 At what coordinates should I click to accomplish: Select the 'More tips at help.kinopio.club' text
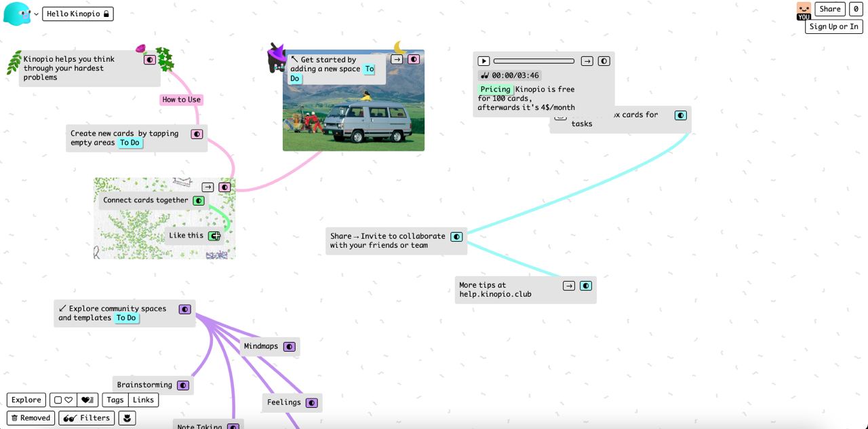495,290
